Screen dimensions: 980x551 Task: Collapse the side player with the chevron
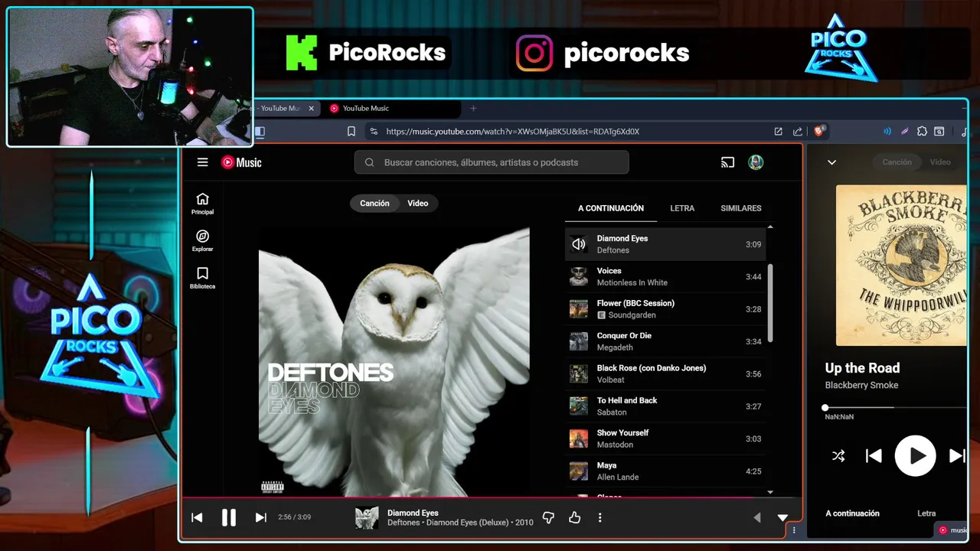tap(831, 162)
